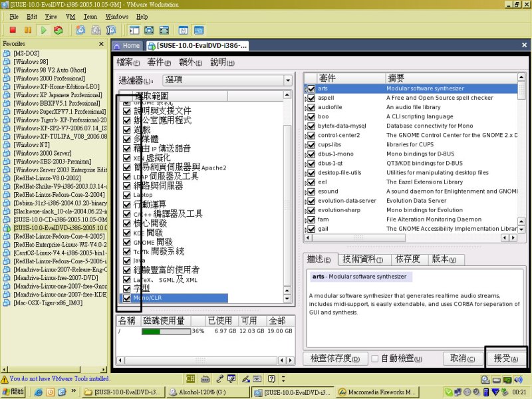Reset the virtual machine from the toolbar
This screenshot has height=399, width=532.
(59, 30)
